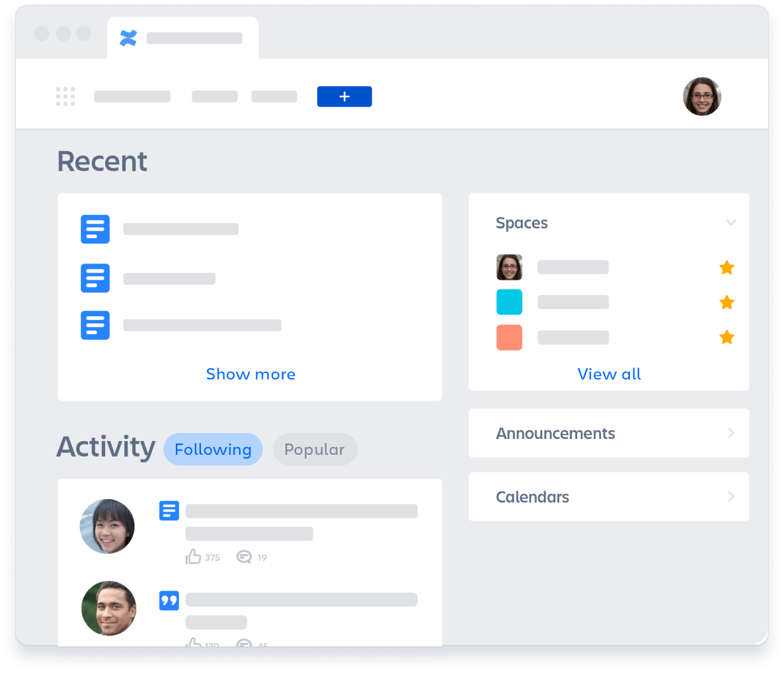Click the orange space color swatch
The height and width of the screenshot is (673, 784).
tap(509, 337)
